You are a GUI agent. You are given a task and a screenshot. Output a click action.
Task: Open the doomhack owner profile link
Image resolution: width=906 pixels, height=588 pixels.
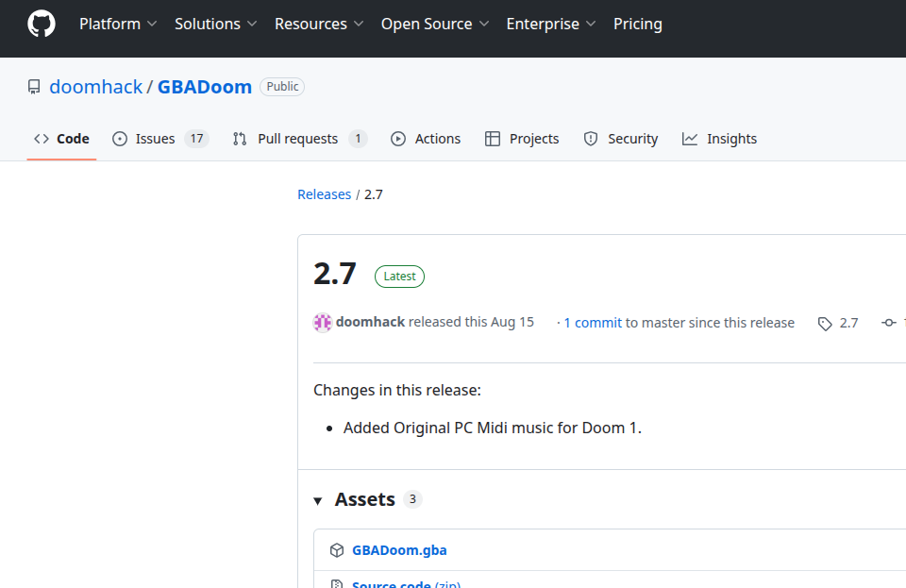click(x=96, y=87)
